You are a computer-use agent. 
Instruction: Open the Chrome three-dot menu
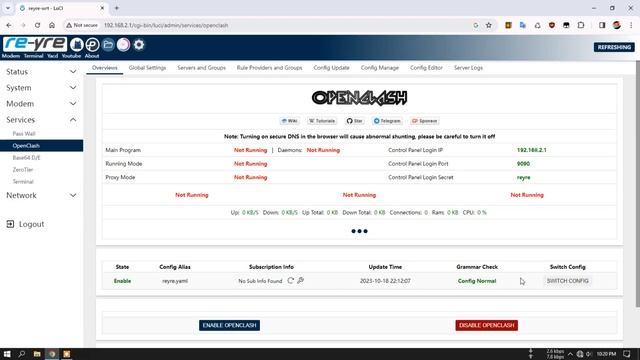point(631,25)
